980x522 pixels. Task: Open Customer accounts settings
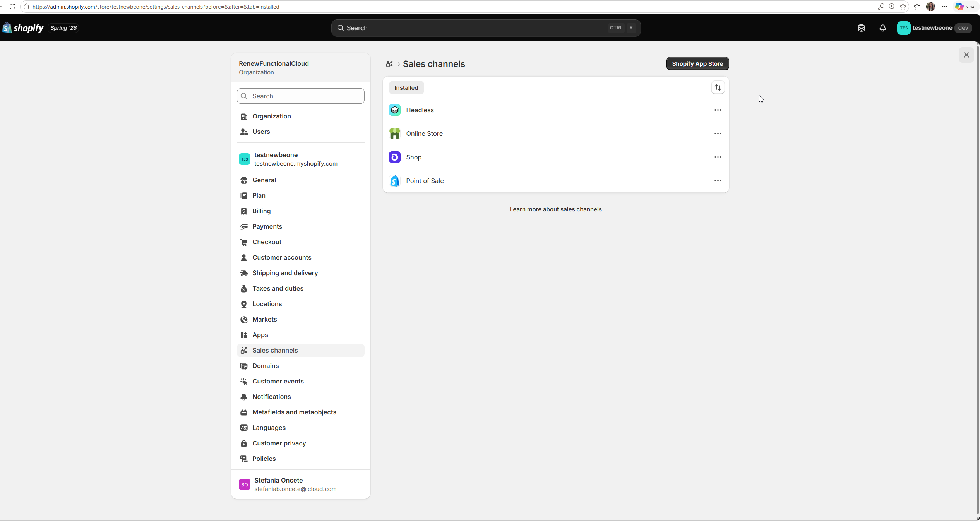pyautogui.click(x=300, y=258)
